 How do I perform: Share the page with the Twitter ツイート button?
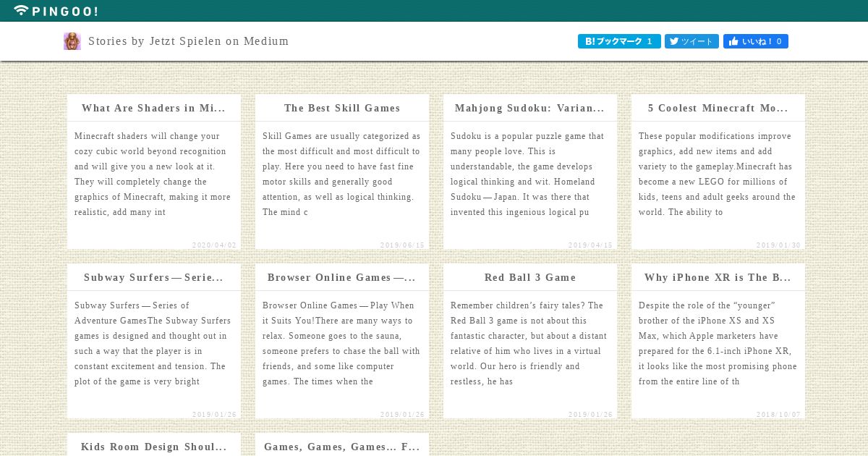(692, 41)
